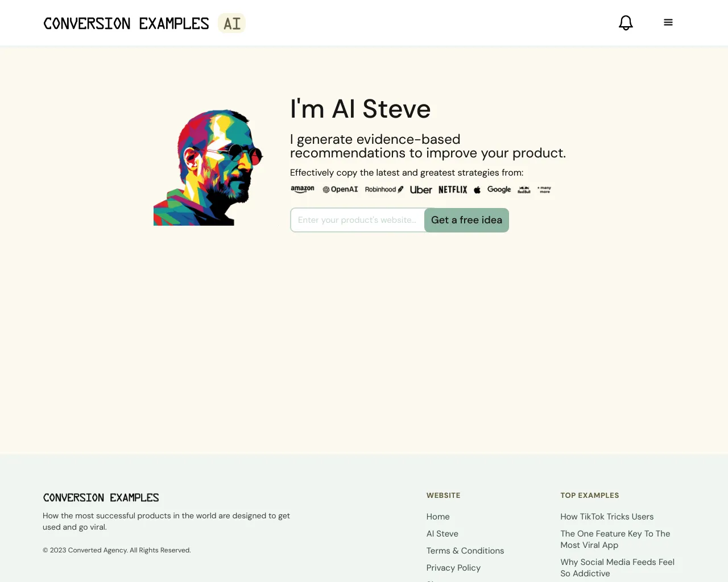Select the Robinhood logo
This screenshot has height=582, width=728.
coord(383,189)
